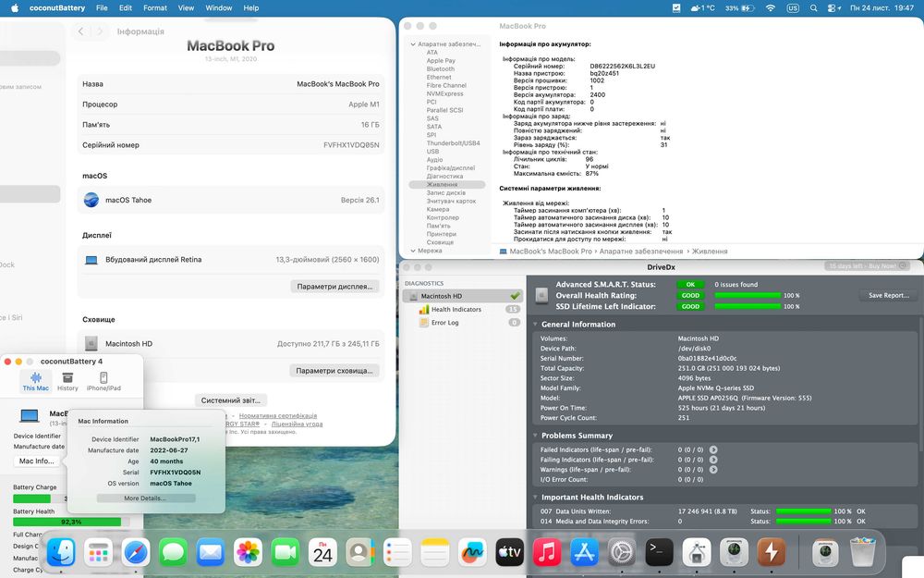Open Terminal from the Dock
Viewport: 924px width, 578px height.
660,553
